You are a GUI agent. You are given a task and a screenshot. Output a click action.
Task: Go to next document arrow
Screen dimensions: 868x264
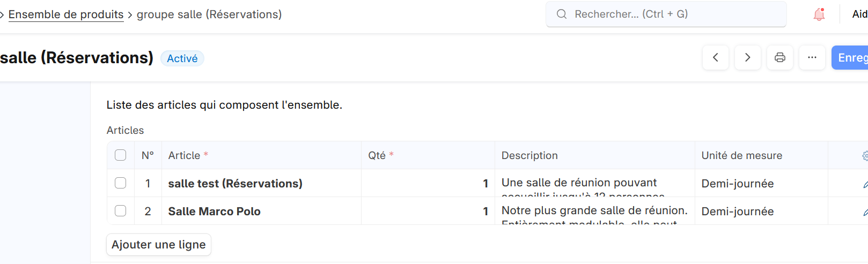point(748,57)
